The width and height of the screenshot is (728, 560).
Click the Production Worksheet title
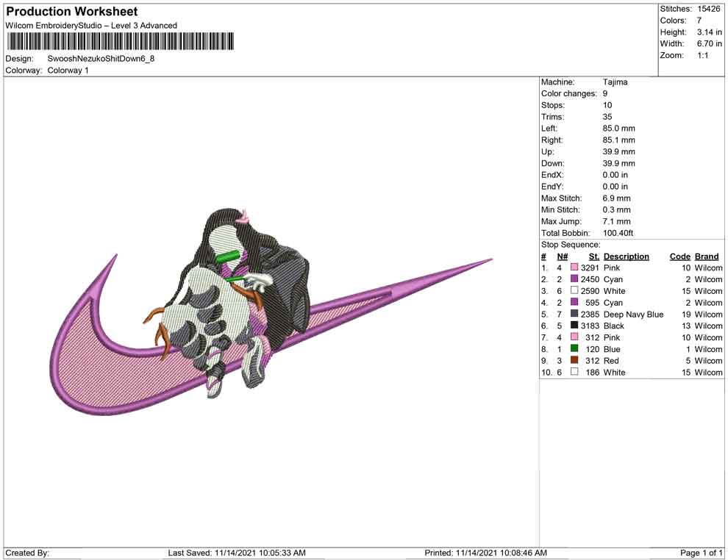[x=72, y=12]
